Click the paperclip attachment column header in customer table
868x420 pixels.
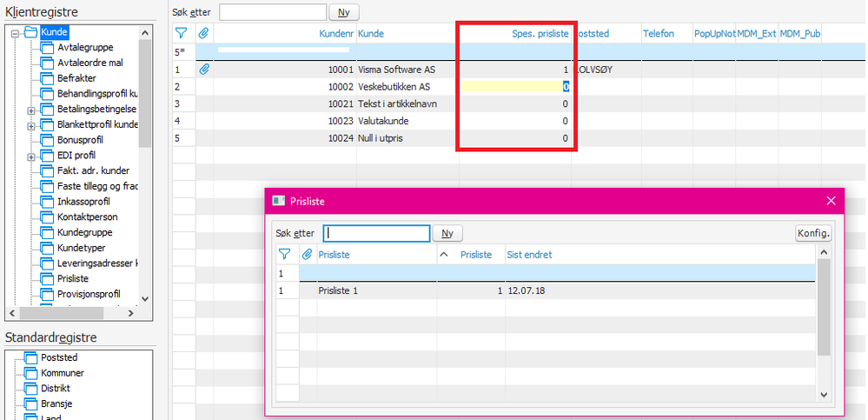pos(204,34)
